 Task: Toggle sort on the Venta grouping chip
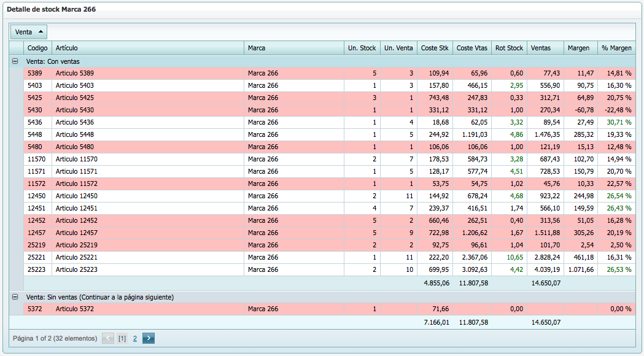[x=29, y=32]
